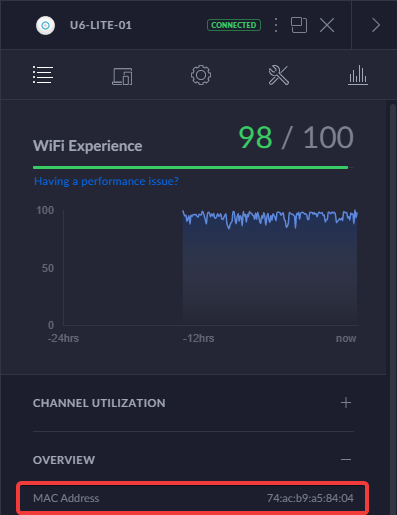Expand the Channel Utilization section
This screenshot has height=515, width=397.
point(346,403)
